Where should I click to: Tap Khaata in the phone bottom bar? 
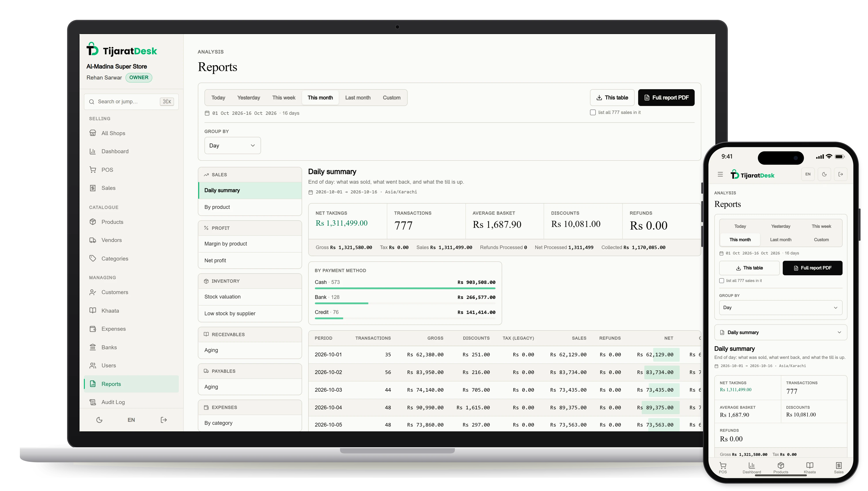coord(810,468)
